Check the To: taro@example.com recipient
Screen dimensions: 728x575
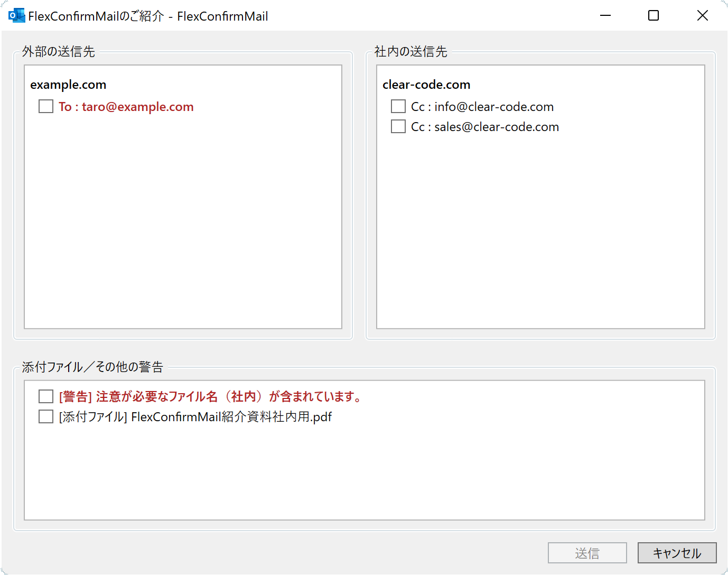[45, 106]
